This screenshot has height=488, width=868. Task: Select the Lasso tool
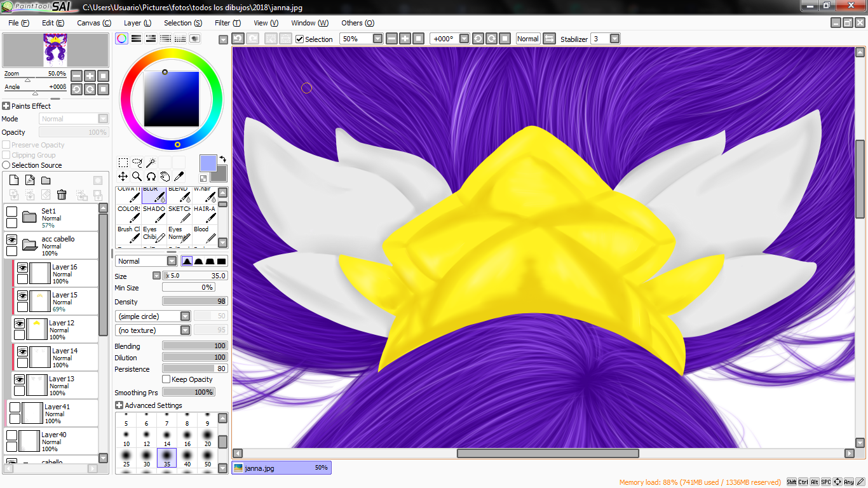coord(137,163)
